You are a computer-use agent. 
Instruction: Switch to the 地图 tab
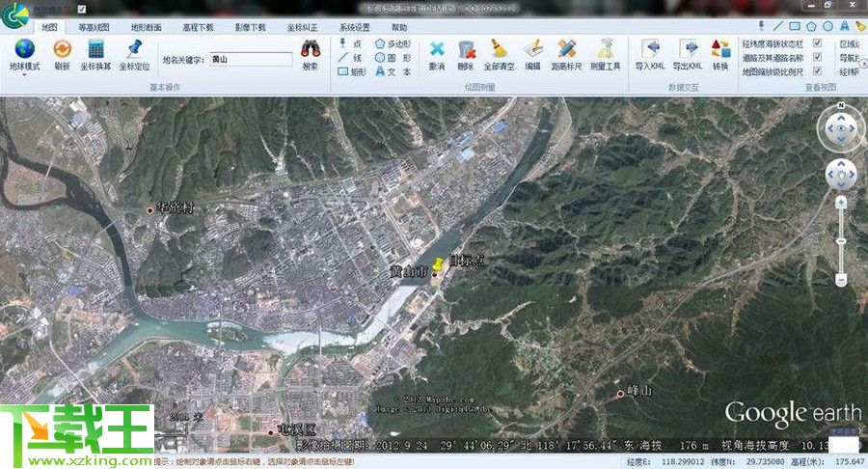(x=49, y=27)
